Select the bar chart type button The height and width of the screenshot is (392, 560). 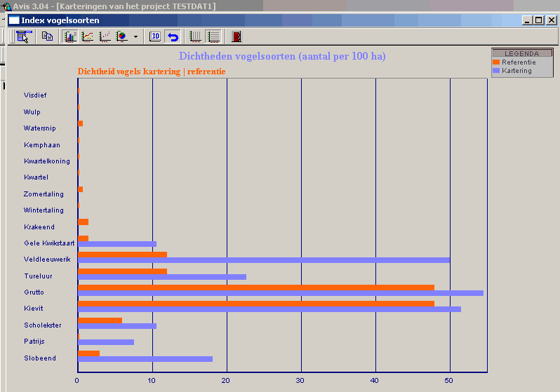point(70,36)
